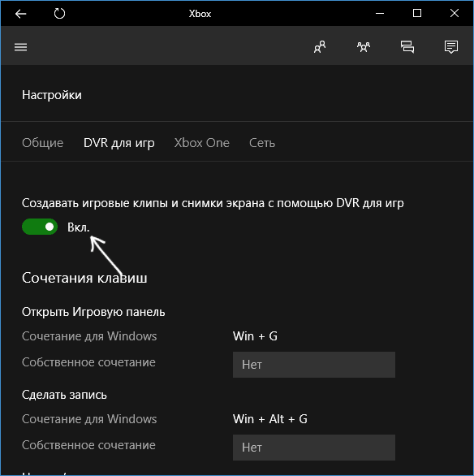This screenshot has width=474, height=476.
Task: Click custom shortcut field for Сделать запись
Action: pos(314,448)
